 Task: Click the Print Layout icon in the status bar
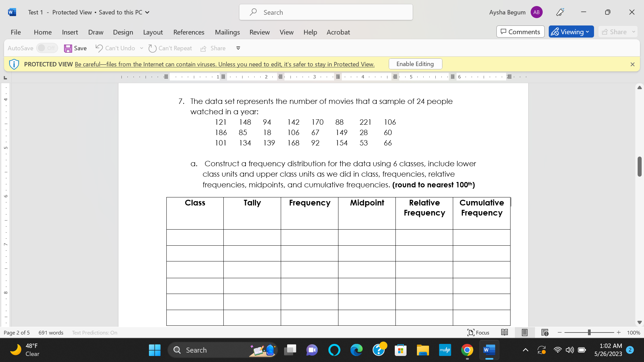coord(524,333)
